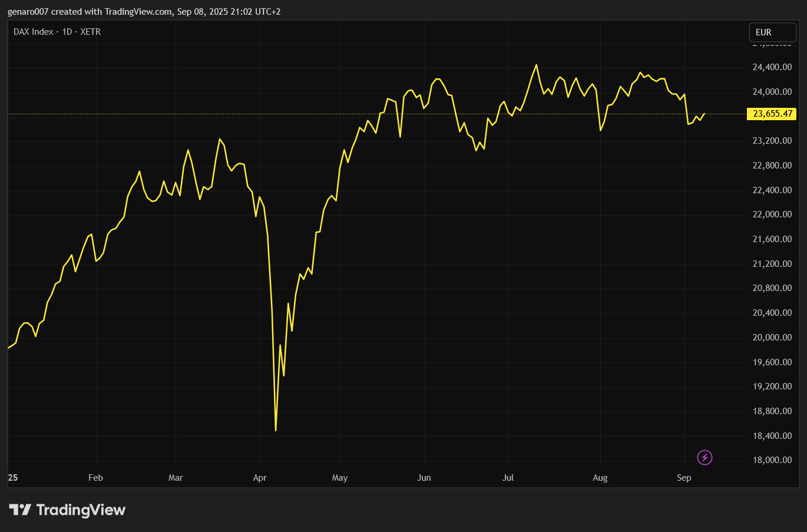807x532 pixels.
Task: Click the yellow current price label 23,655.47
Action: click(772, 114)
